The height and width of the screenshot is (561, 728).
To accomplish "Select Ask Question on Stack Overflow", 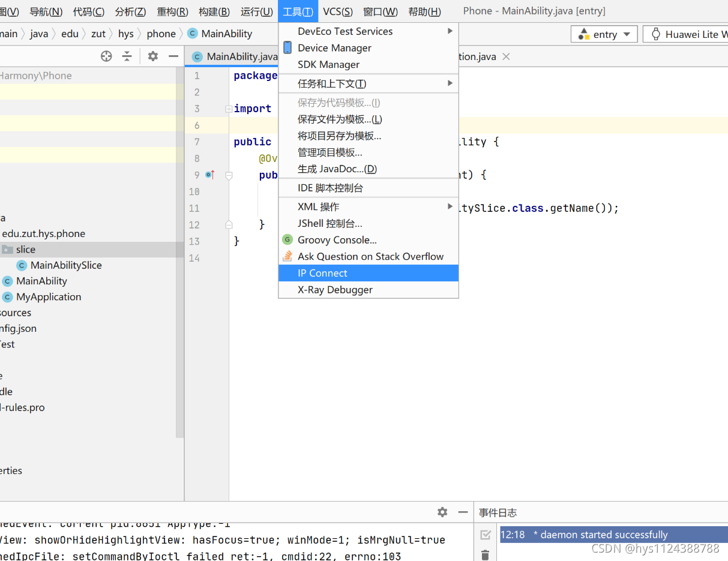I will 369,257.
